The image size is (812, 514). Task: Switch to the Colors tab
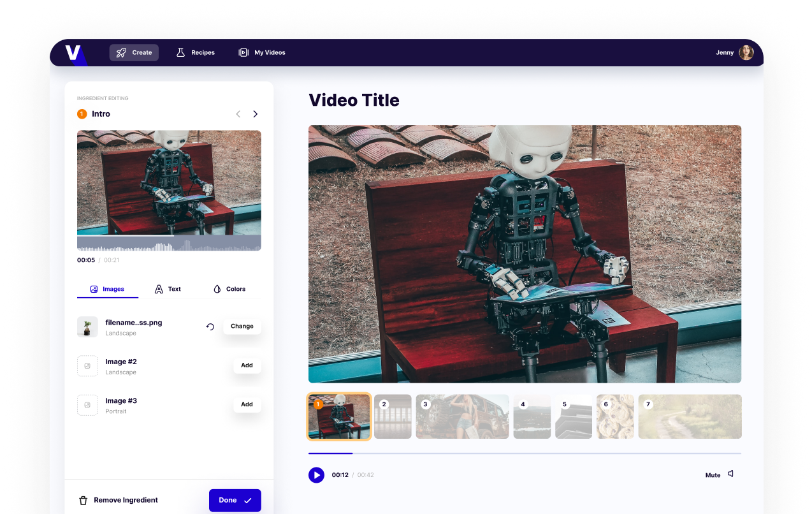229,289
